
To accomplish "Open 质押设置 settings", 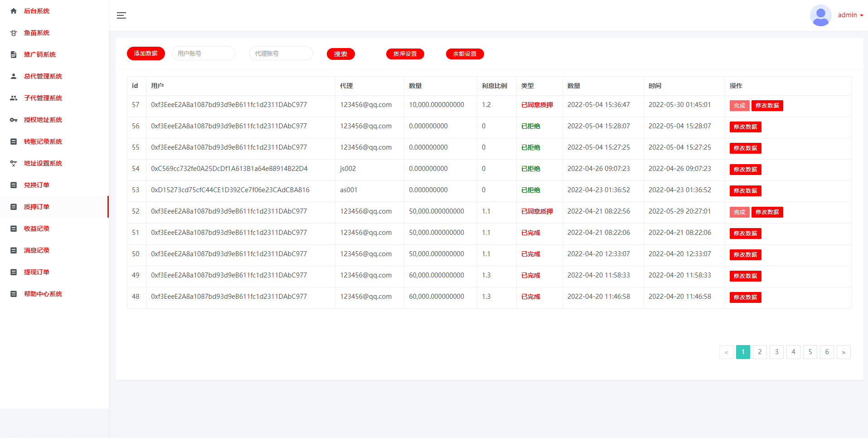I will [x=405, y=54].
